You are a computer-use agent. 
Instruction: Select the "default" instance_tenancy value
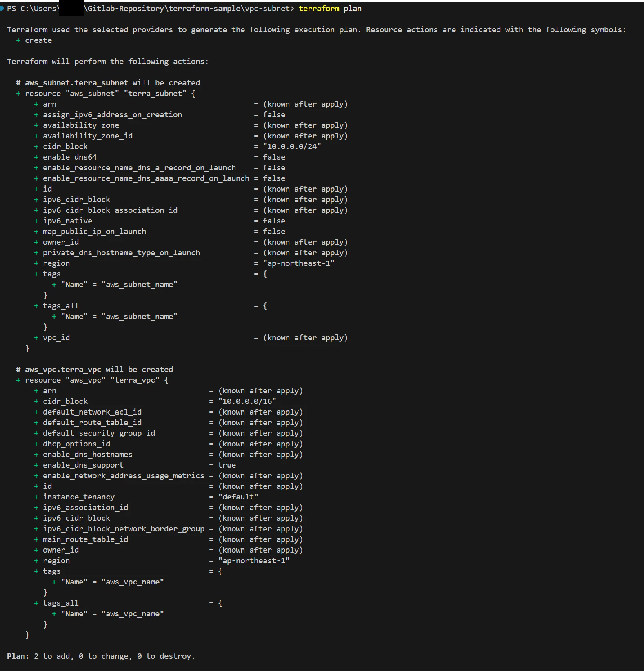pyautogui.click(x=238, y=497)
